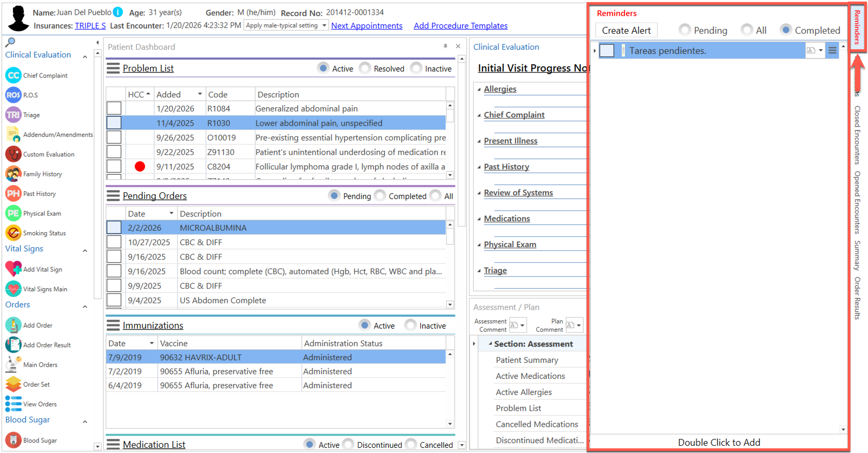Open Add Vital Sign heart icon
Viewport: 868px width, 453px height.
[13, 269]
